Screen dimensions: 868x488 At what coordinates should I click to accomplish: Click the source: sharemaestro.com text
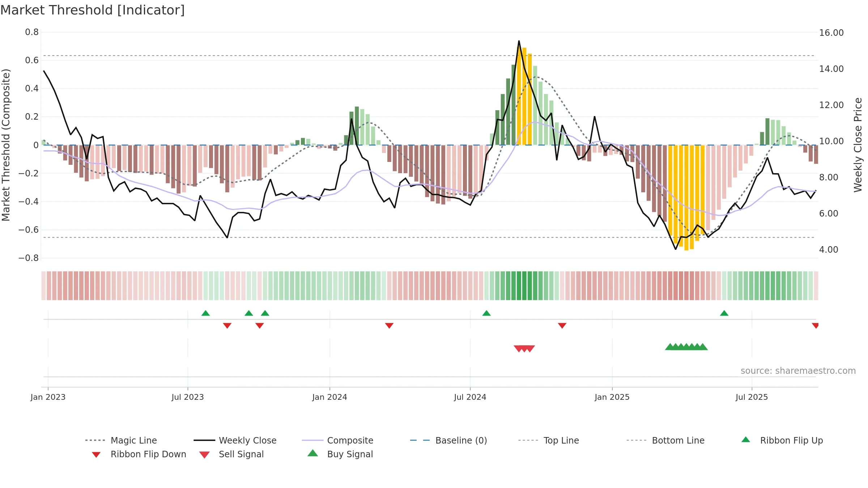[798, 371]
